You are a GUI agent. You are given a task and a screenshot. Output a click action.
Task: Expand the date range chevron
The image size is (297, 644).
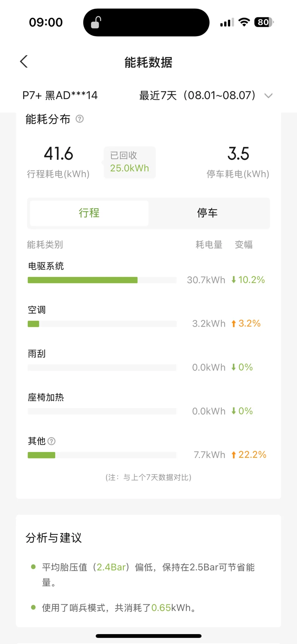[x=268, y=96]
